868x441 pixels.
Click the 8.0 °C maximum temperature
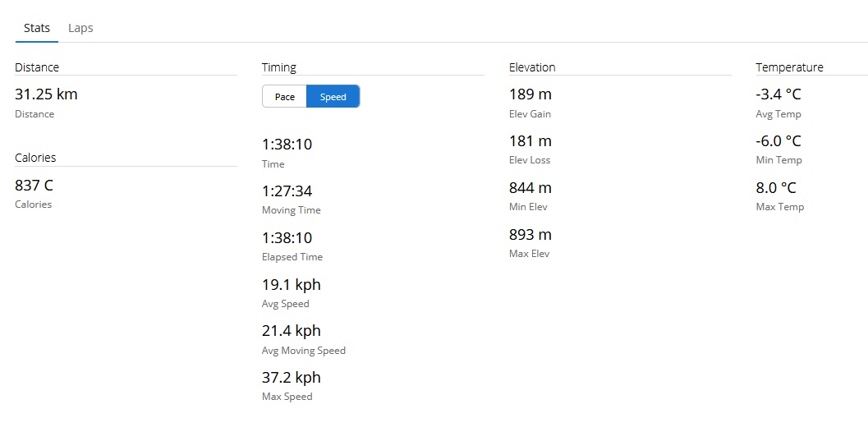776,188
